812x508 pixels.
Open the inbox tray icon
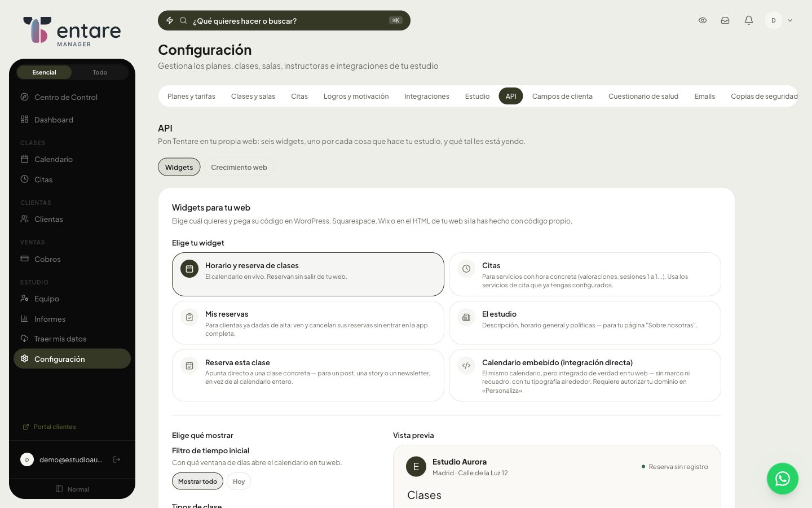pos(725,20)
